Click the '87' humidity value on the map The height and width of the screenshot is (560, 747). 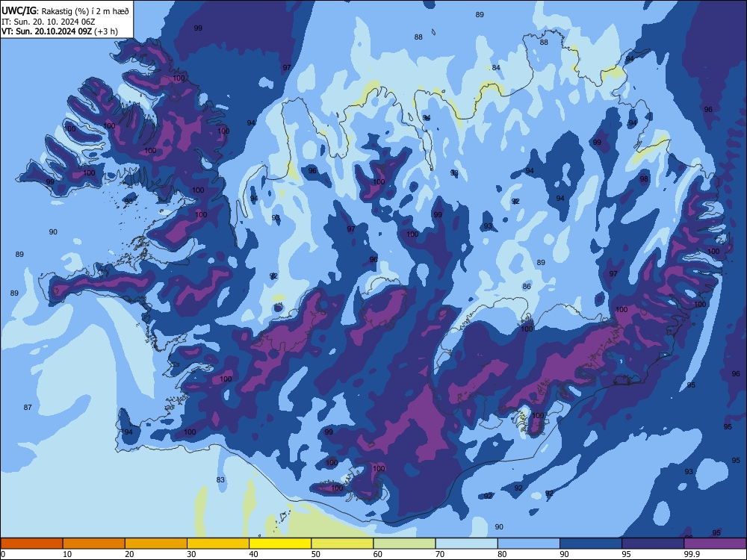click(x=28, y=407)
